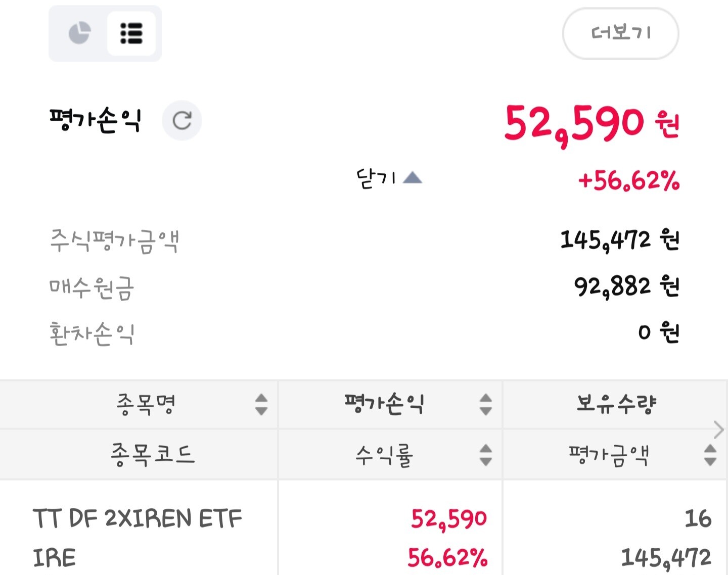Switch to list view

pos(131,33)
